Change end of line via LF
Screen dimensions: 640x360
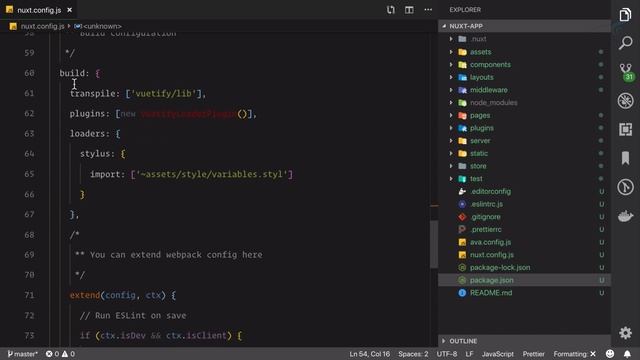pyautogui.click(x=469, y=354)
